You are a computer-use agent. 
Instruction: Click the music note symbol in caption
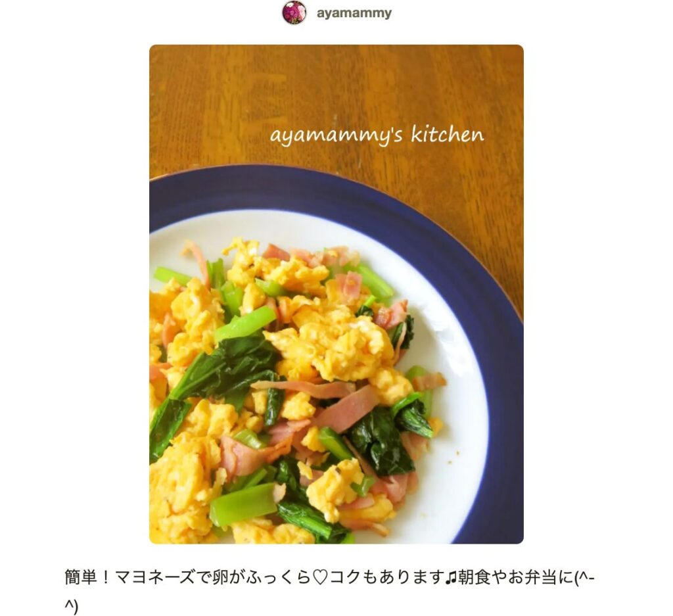click(x=450, y=577)
